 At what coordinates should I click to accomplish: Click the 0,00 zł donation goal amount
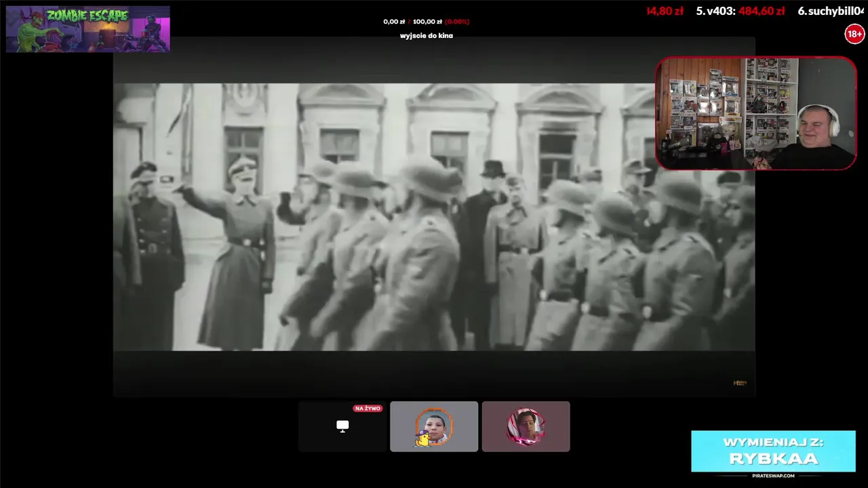pos(394,22)
